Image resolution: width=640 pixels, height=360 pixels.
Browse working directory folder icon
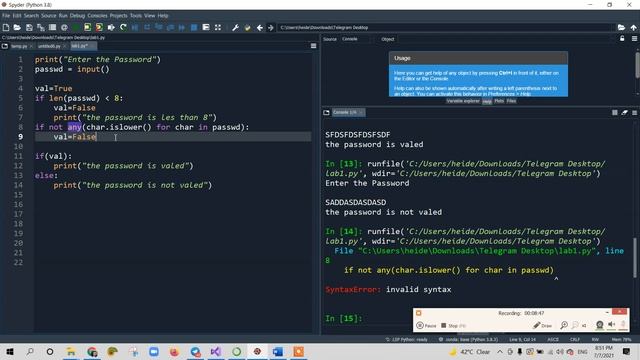click(621, 27)
